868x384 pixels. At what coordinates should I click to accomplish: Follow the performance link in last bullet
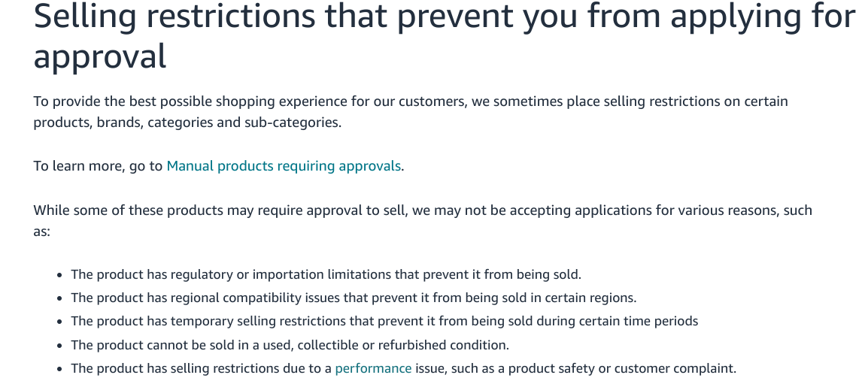(x=373, y=368)
